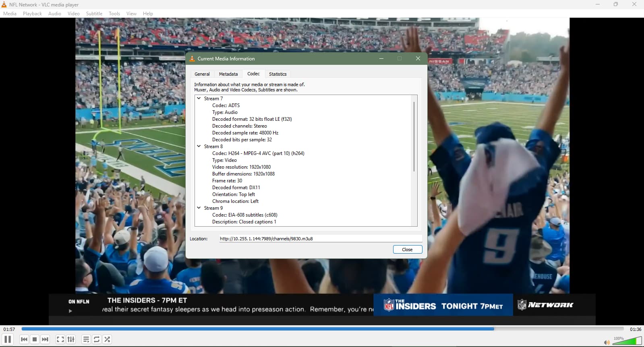Minimize the VLC main window
The image size is (644, 347).
598,4
